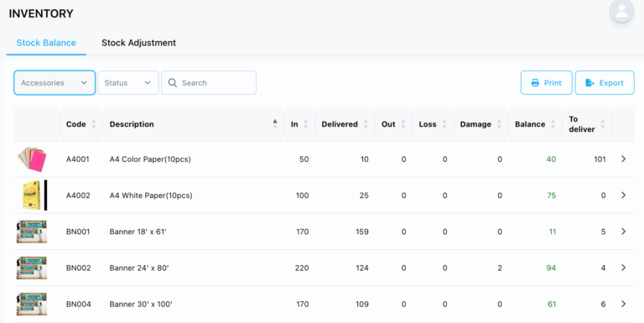Expand the BN004 row chevron

(x=624, y=304)
